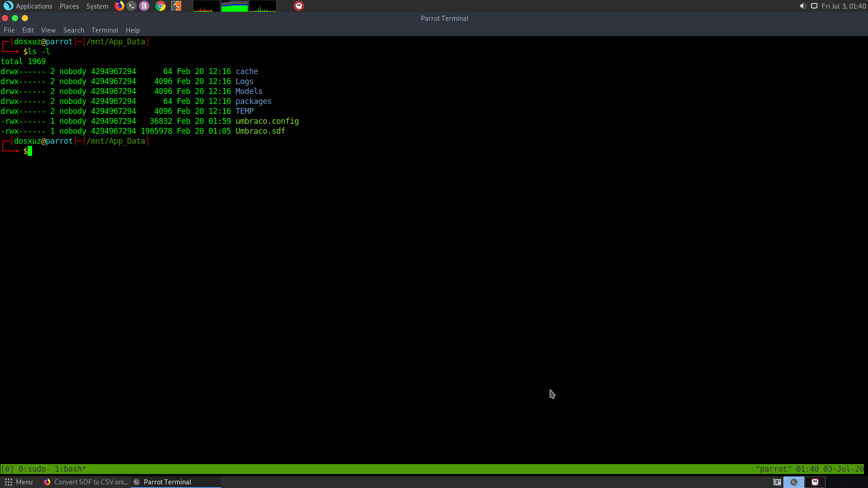The width and height of the screenshot is (868, 488).
Task: Click the sleep inhibit icon in bottom tray
Action: point(777,482)
